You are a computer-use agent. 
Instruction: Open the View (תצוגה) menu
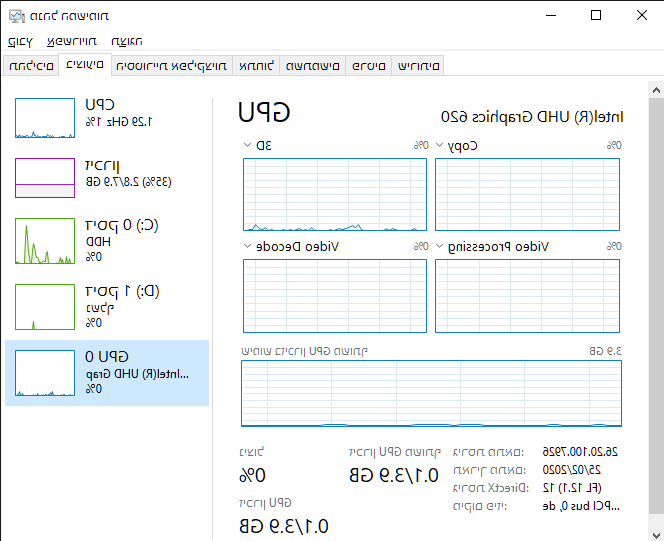click(127, 41)
